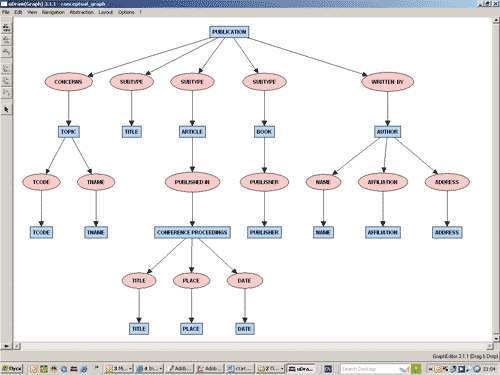Click the ARTICLE node

pyautogui.click(x=192, y=132)
